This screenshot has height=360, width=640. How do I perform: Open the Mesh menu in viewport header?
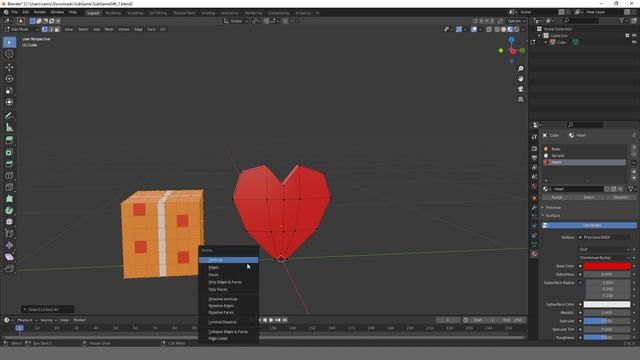109,29
